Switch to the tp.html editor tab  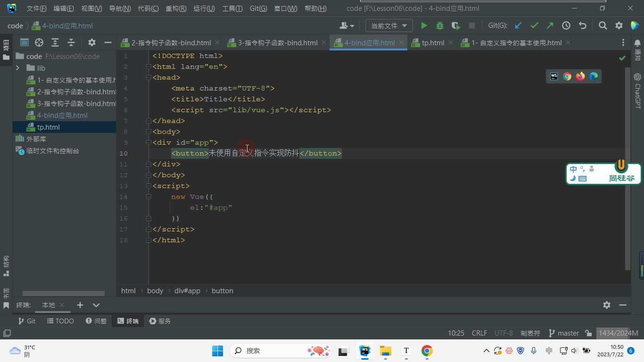pos(433,42)
